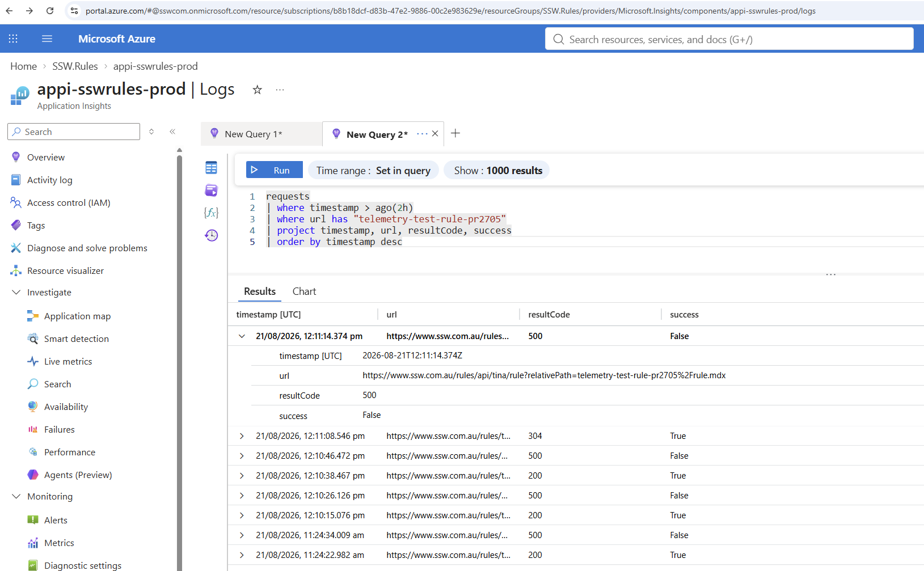Switch to the Chart tab
Viewport: 924px width, 571px height.
[x=304, y=291]
